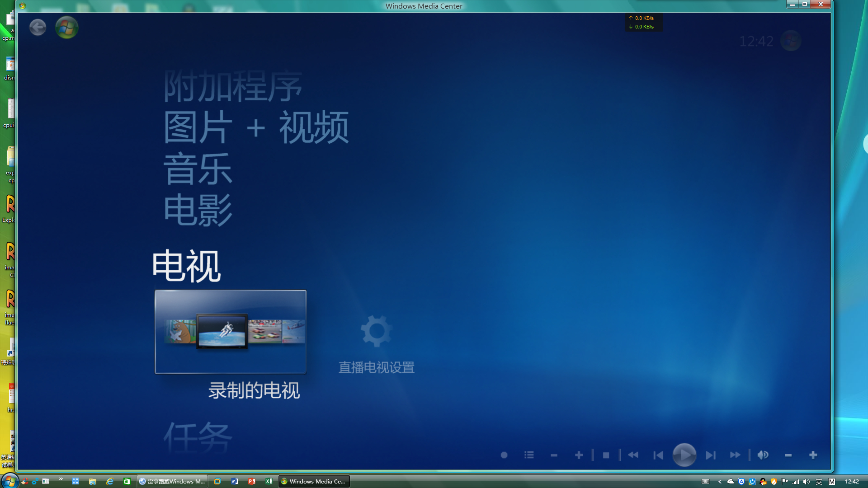Click Windows Media Ce... taskbar button

[x=314, y=482]
